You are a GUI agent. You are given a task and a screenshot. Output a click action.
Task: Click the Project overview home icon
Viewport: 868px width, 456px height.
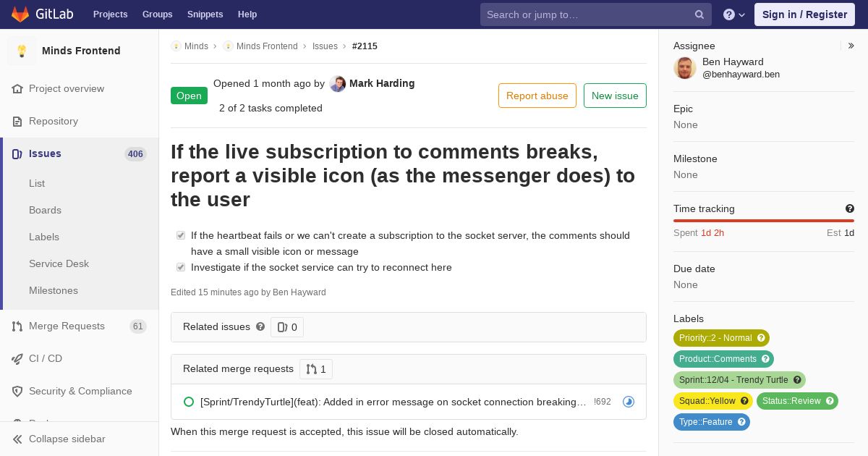click(x=17, y=89)
